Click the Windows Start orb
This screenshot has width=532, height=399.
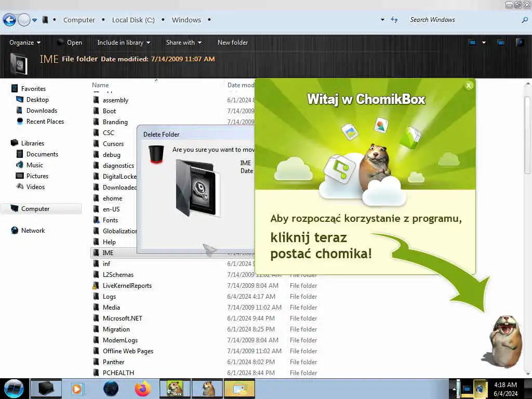[14, 389]
